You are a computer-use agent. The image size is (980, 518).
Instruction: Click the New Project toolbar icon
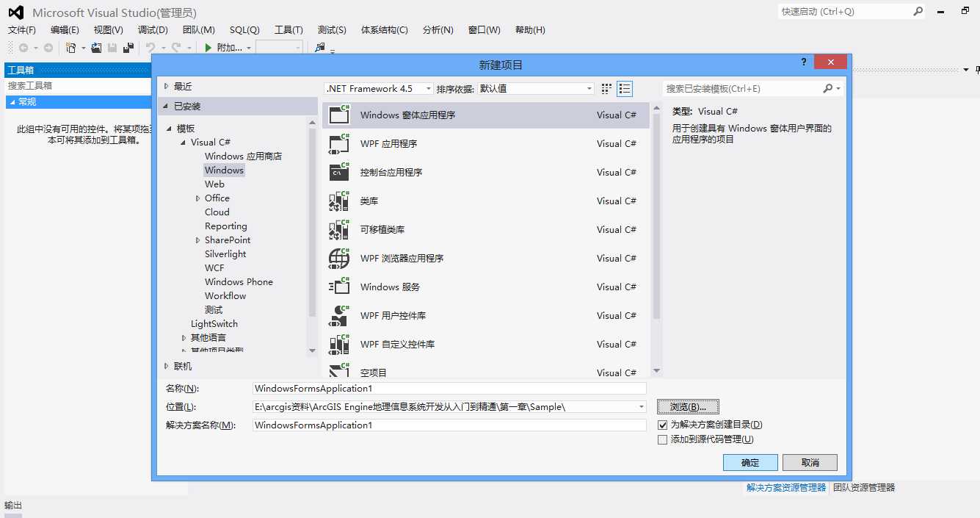(x=70, y=48)
